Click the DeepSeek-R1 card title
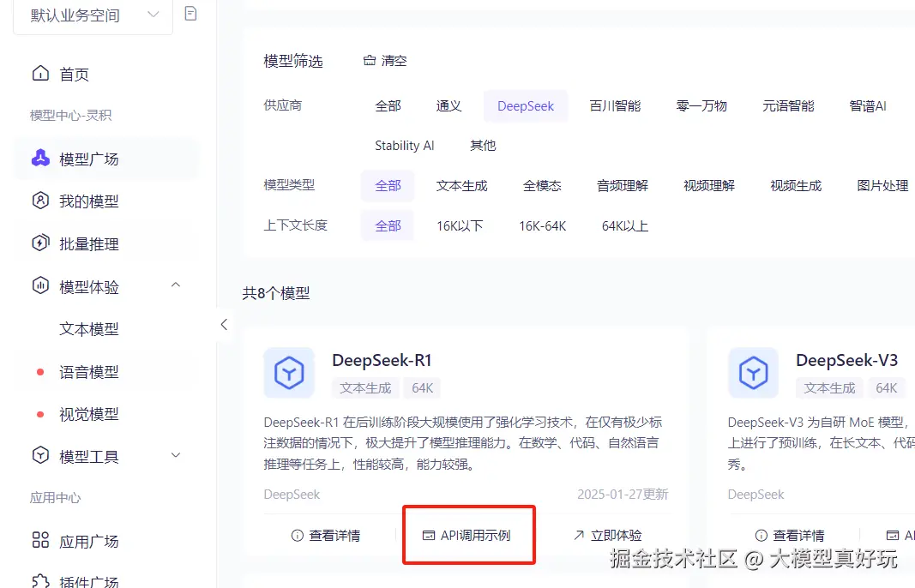915x588 pixels. click(382, 361)
